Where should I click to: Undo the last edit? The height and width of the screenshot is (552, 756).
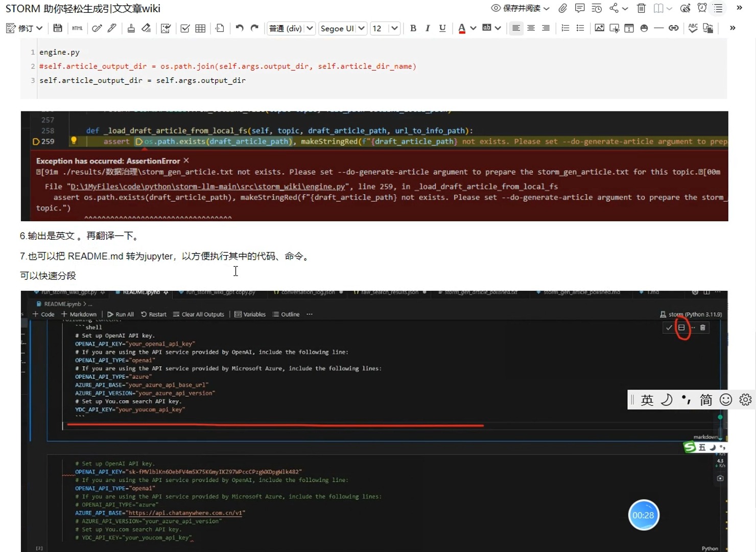(239, 28)
